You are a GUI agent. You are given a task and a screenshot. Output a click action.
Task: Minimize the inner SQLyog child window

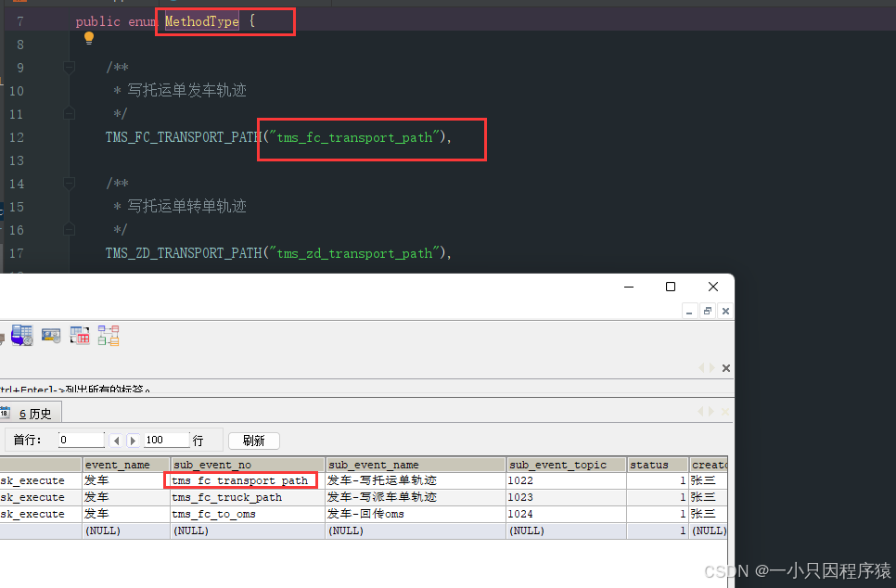[x=689, y=311]
